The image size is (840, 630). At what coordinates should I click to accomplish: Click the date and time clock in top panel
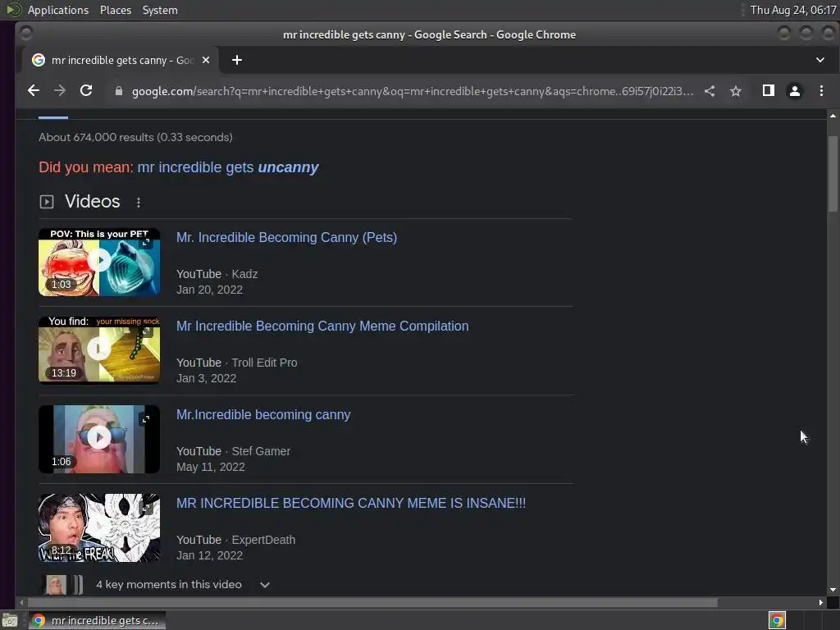[793, 10]
